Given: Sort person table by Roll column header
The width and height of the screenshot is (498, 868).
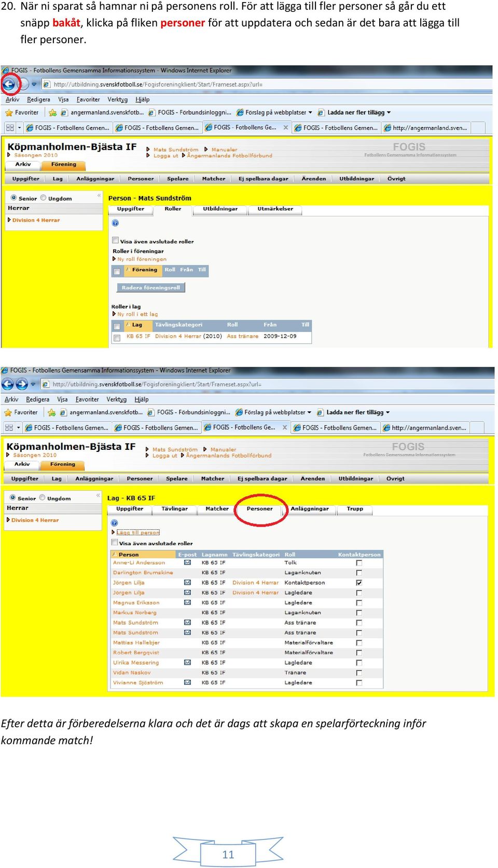Looking at the screenshot, I should (290, 555).
